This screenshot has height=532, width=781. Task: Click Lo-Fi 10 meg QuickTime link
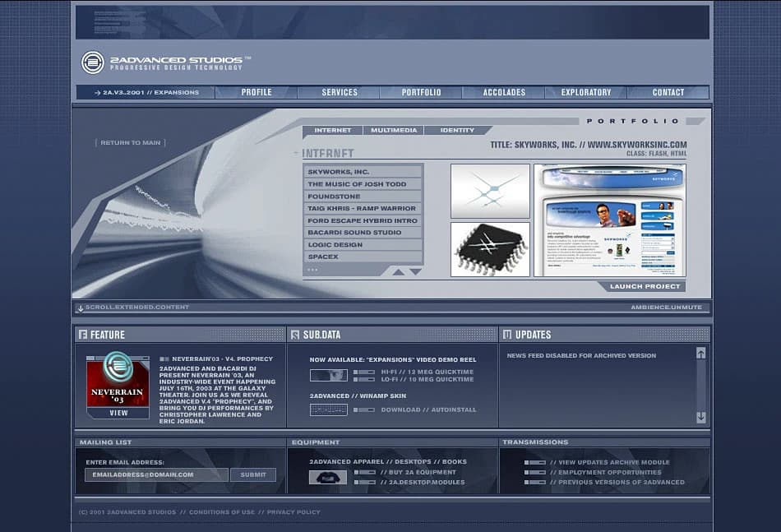pyautogui.click(x=427, y=379)
